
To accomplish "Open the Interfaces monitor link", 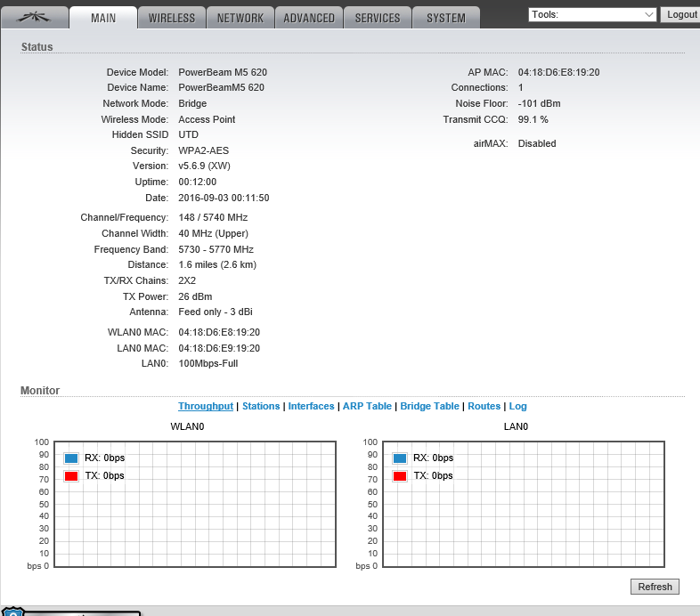I will pos(311,406).
